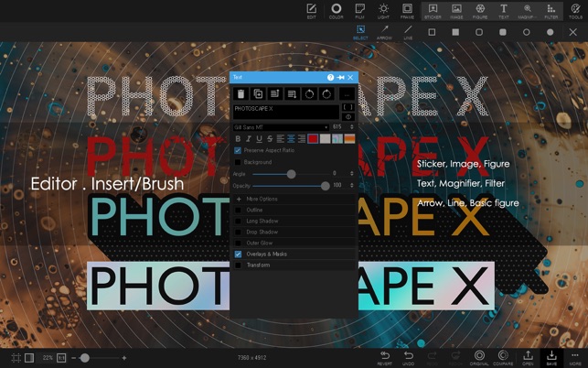
Task: Pick the outlined circle shape
Action: pos(527,32)
